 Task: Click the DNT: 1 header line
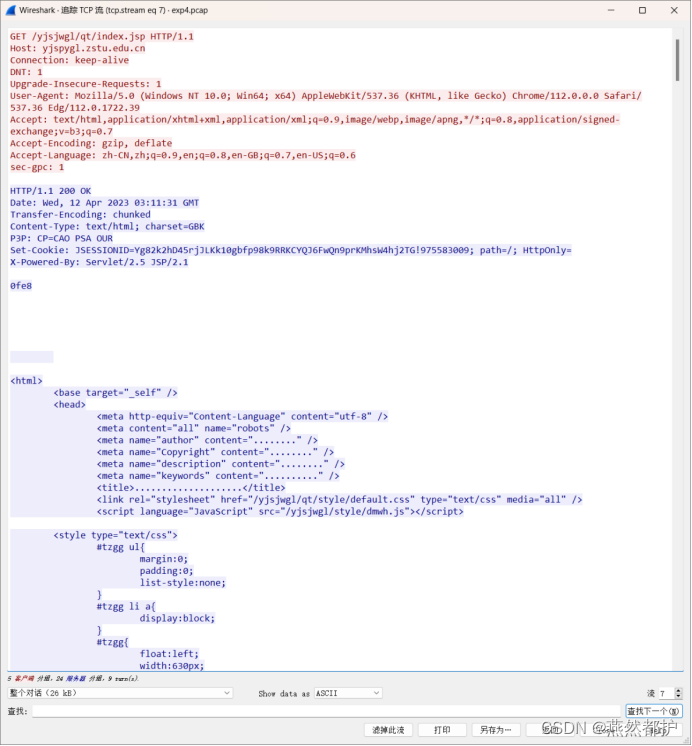(26, 72)
